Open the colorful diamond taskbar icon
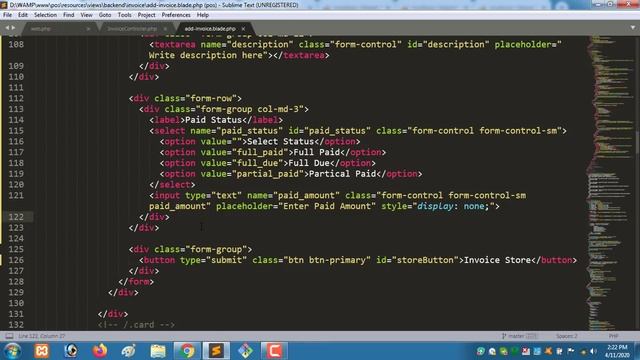 tap(245, 351)
